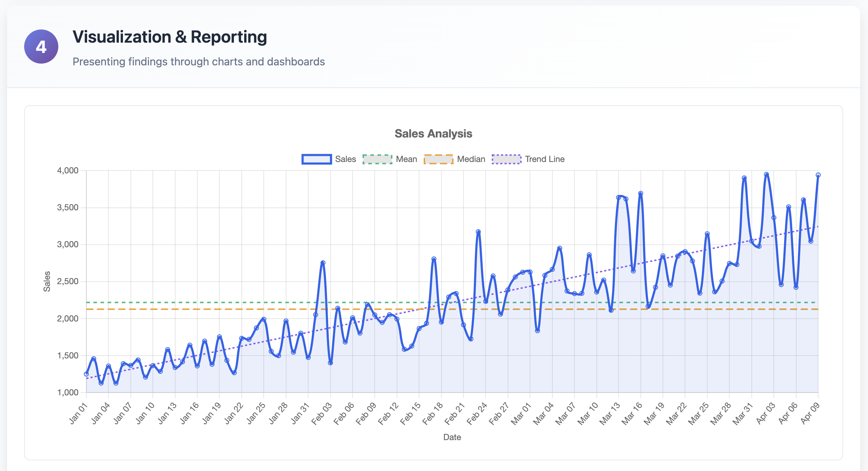The height and width of the screenshot is (471, 868).
Task: Click the Date axis title
Action: (x=452, y=437)
